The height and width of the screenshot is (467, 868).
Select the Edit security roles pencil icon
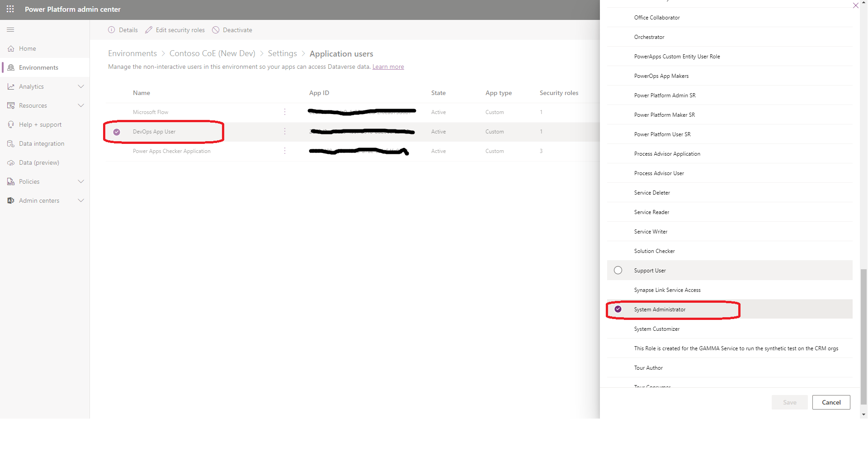149,30
